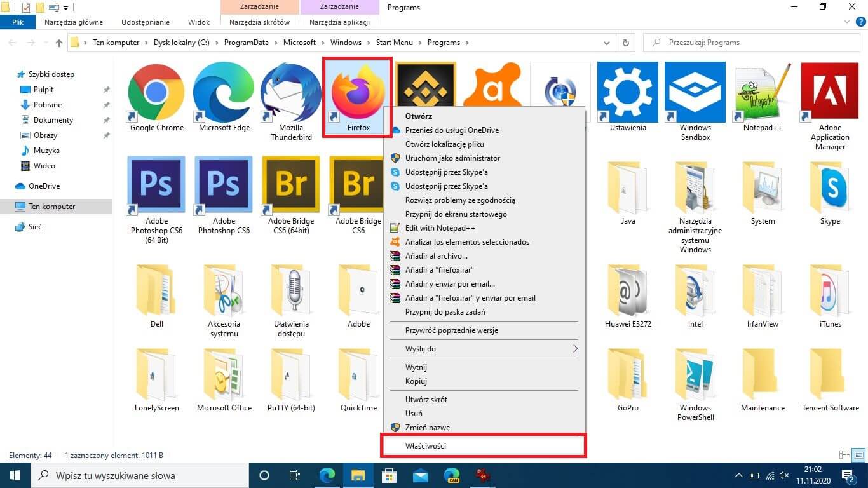Expand address bar history dropdown

606,43
